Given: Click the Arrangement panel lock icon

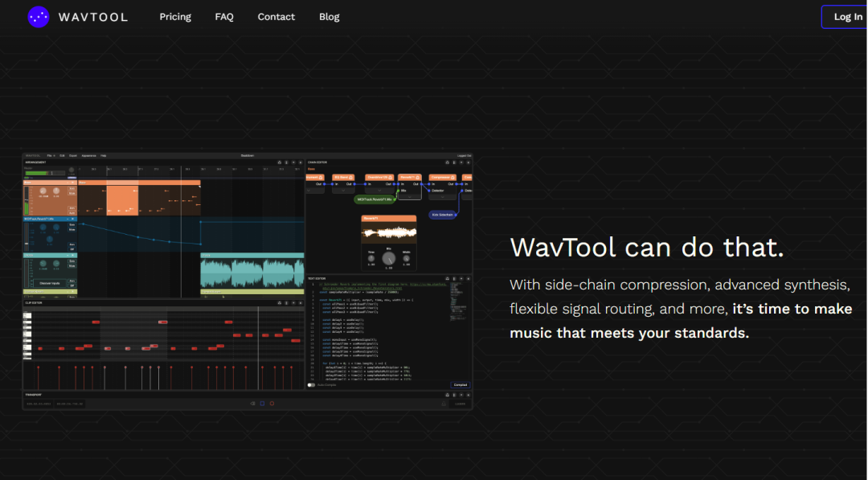Looking at the screenshot, I should pyautogui.click(x=280, y=162).
